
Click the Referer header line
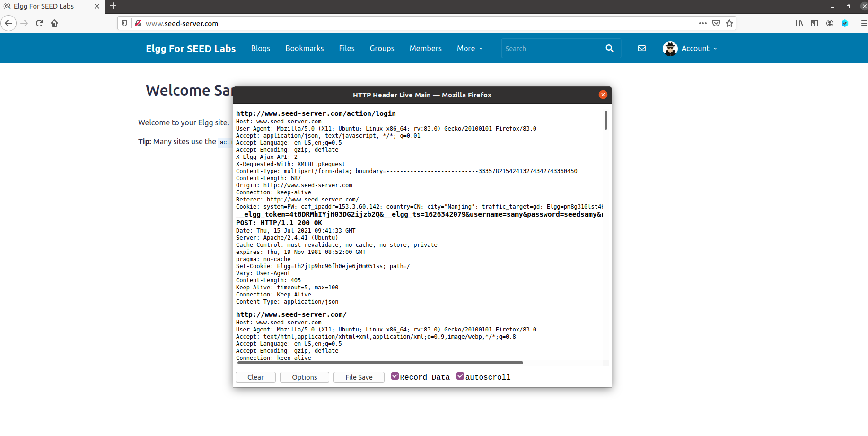(298, 200)
